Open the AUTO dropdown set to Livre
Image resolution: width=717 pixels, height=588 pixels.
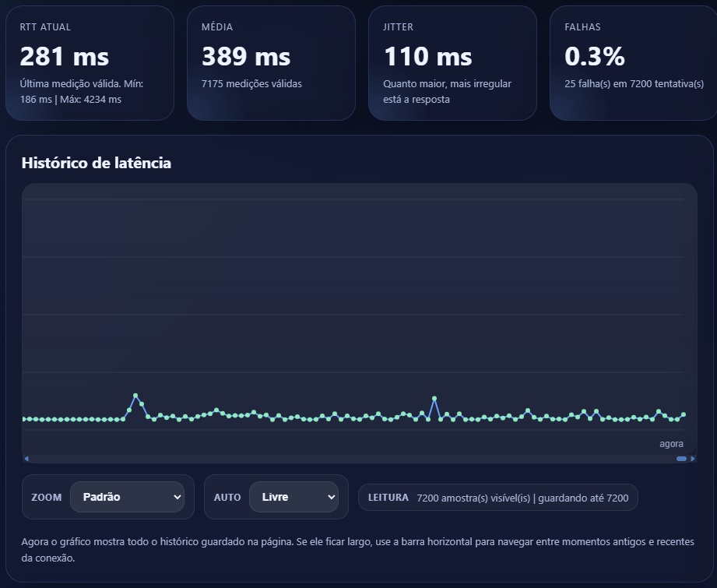(293, 497)
